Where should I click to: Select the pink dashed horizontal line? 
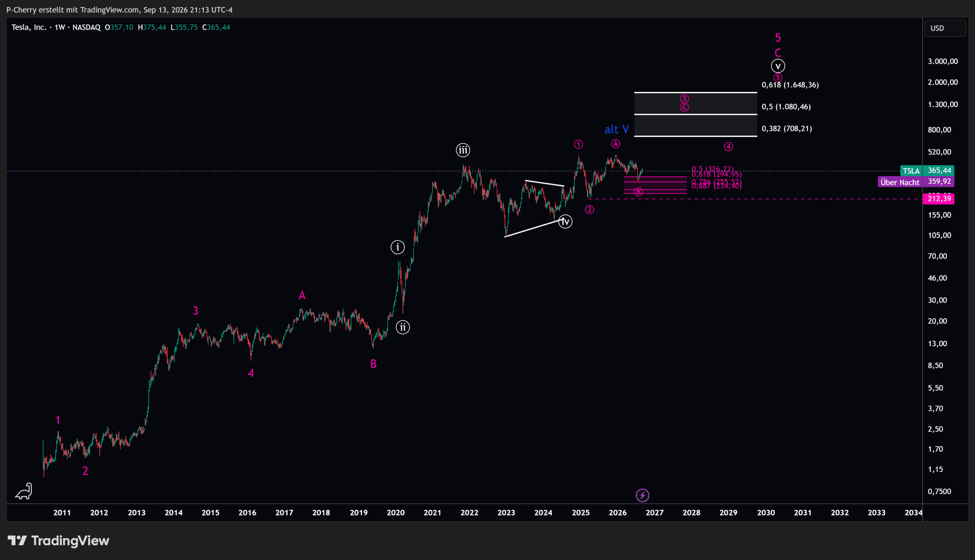(754, 199)
